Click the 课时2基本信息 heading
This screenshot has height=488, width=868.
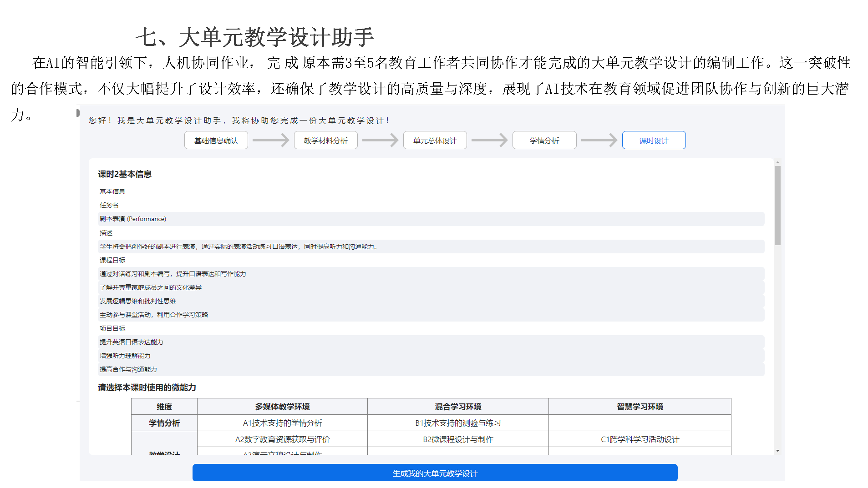(125, 174)
